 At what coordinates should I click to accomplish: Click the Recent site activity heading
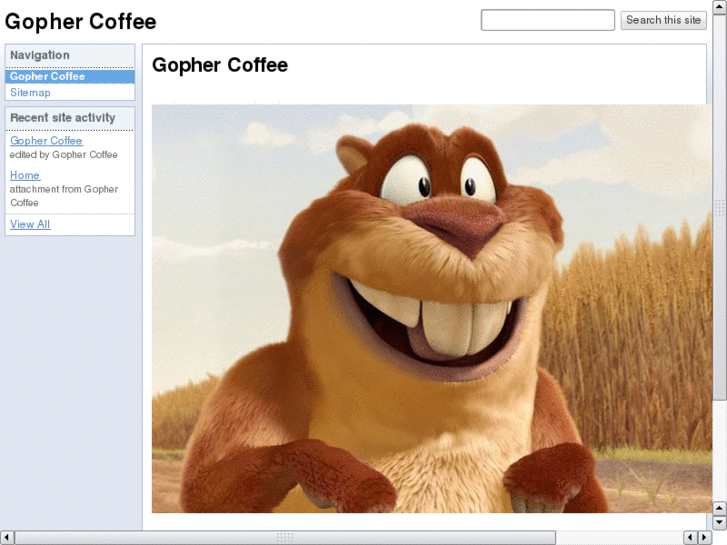coord(63,118)
